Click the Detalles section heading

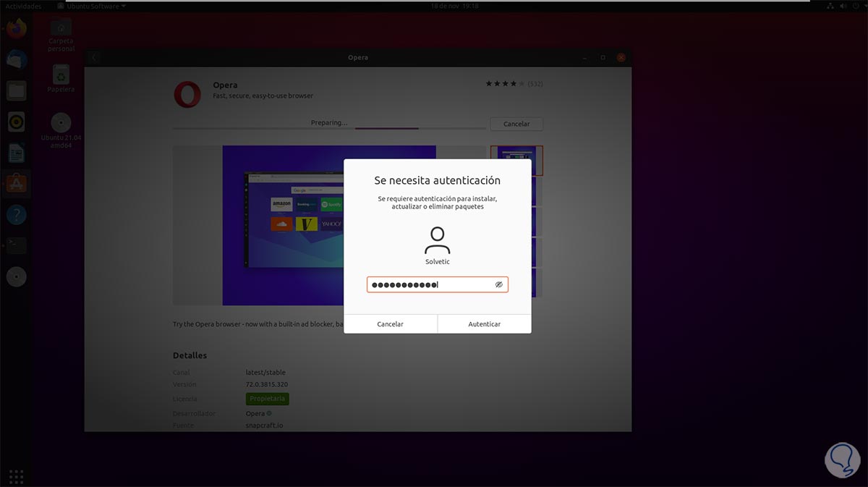click(x=190, y=355)
